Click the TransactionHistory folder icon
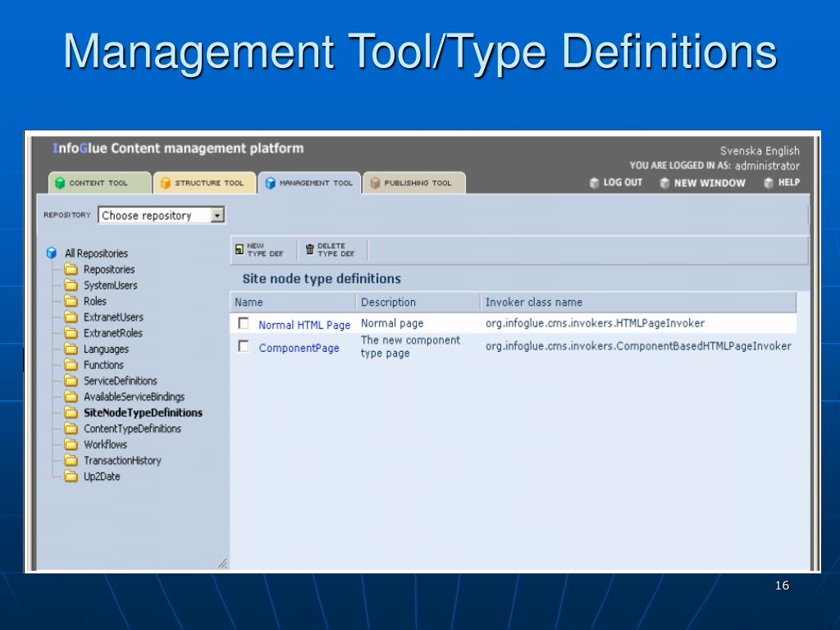 (71, 460)
